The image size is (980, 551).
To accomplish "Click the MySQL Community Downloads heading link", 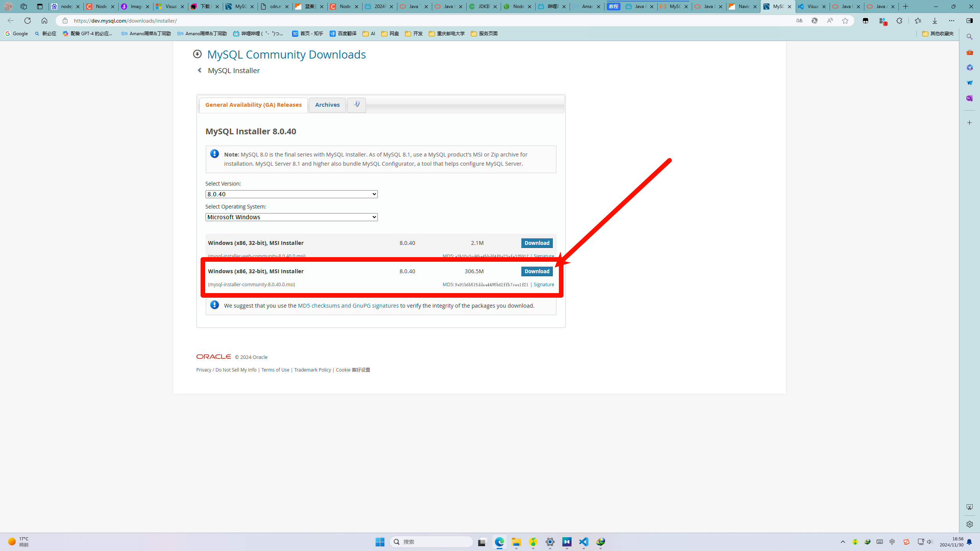I will tap(286, 54).
